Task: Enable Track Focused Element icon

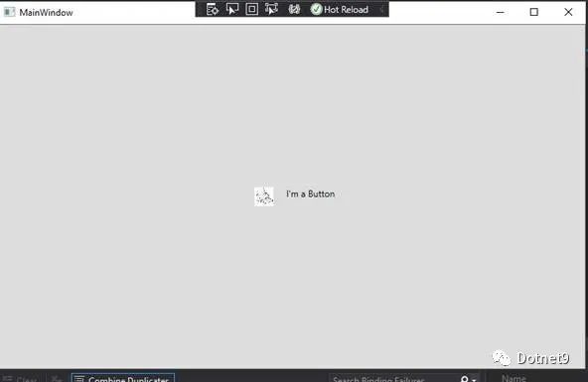Action: pos(271,9)
